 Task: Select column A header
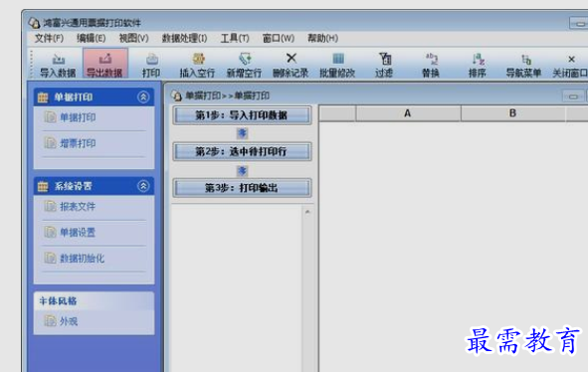point(408,113)
